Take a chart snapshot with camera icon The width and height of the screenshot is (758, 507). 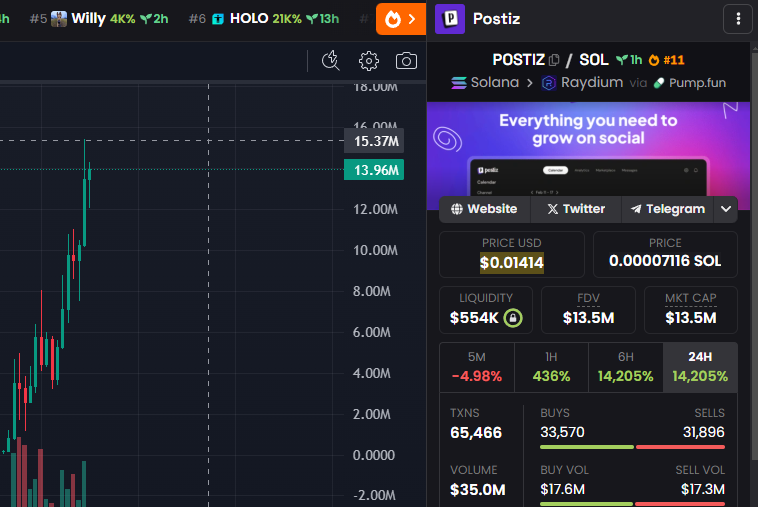[406, 61]
